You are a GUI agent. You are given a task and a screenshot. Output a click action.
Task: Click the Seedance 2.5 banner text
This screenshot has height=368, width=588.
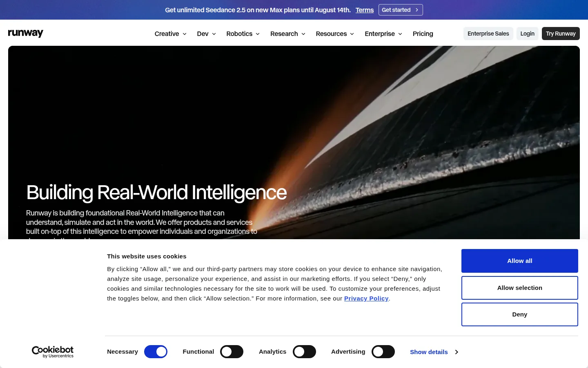click(258, 10)
